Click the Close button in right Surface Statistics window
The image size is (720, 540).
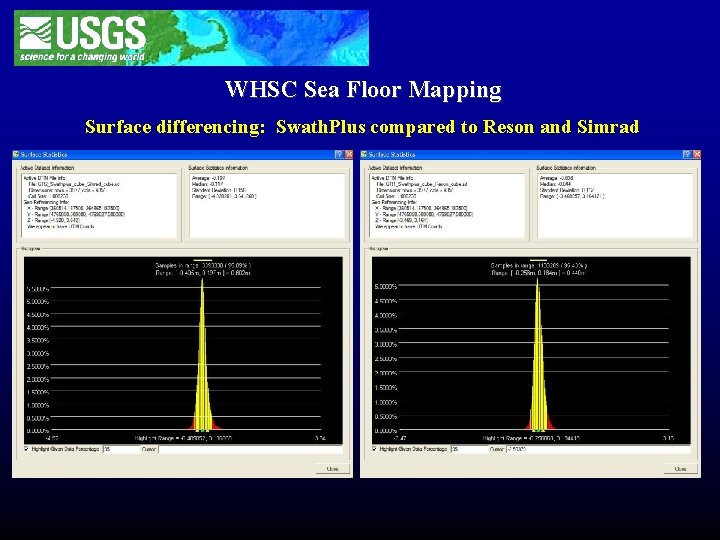[681, 469]
